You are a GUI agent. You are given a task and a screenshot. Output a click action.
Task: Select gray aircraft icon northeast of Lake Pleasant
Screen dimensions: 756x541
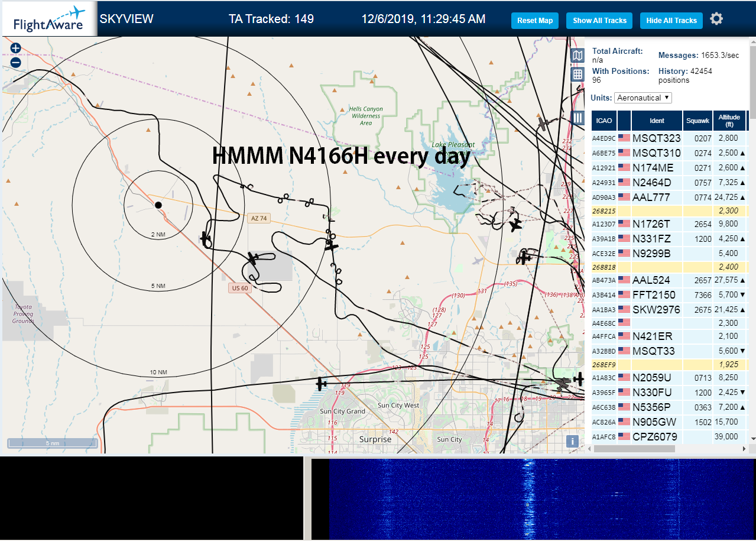[x=544, y=124]
